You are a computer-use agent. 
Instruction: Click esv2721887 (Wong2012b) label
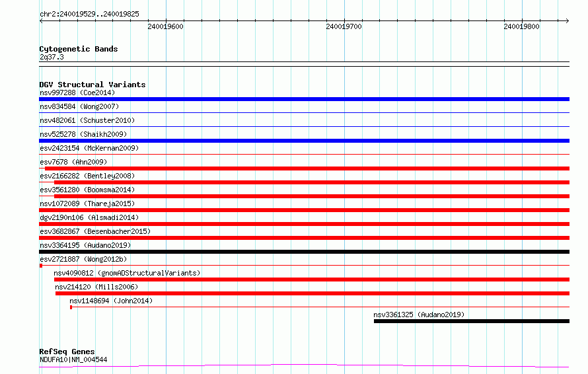(x=83, y=259)
